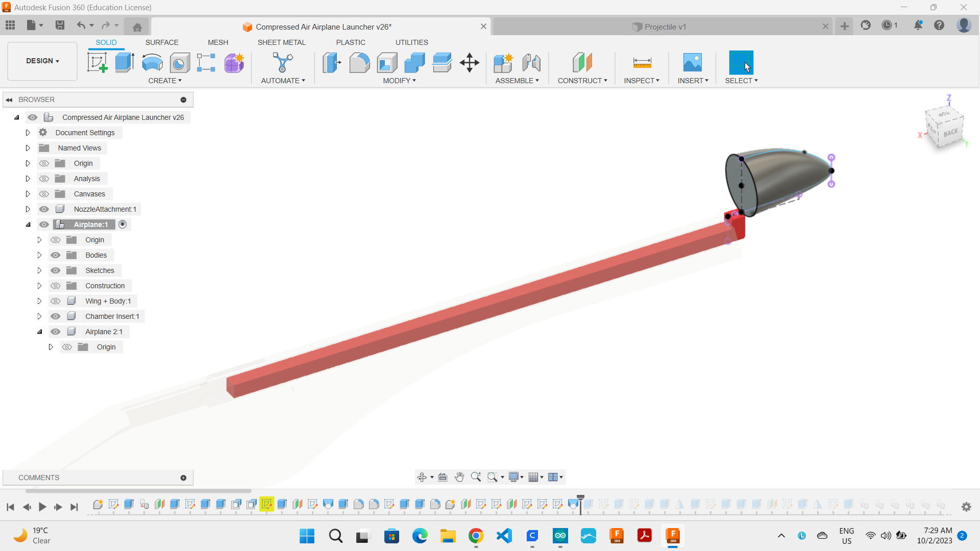Open the Data Panel grid icon
This screenshot has height=551, width=980.
coord(10,25)
